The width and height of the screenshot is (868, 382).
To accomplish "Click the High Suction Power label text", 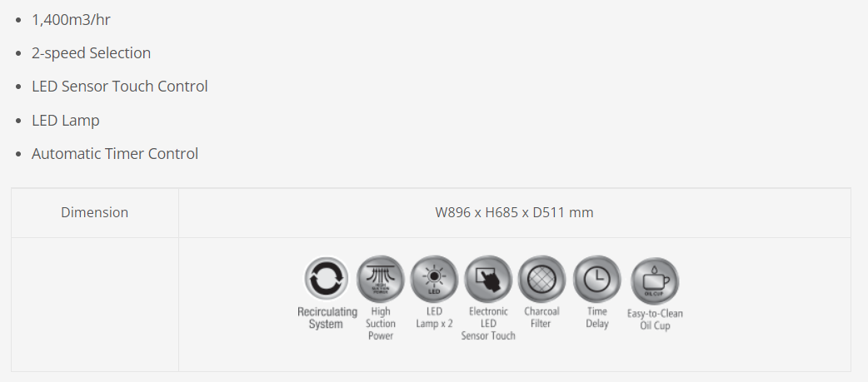I will [x=381, y=324].
